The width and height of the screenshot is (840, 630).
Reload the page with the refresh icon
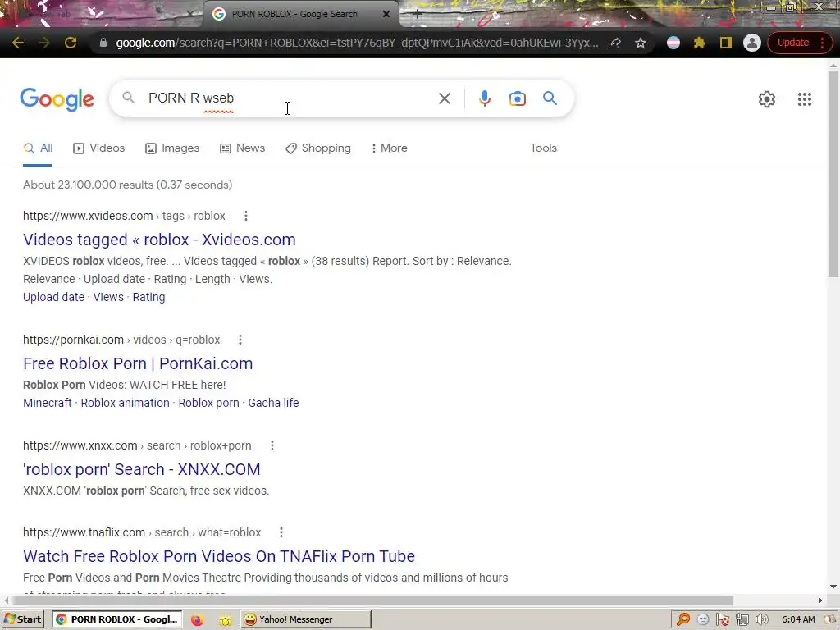pyautogui.click(x=71, y=43)
